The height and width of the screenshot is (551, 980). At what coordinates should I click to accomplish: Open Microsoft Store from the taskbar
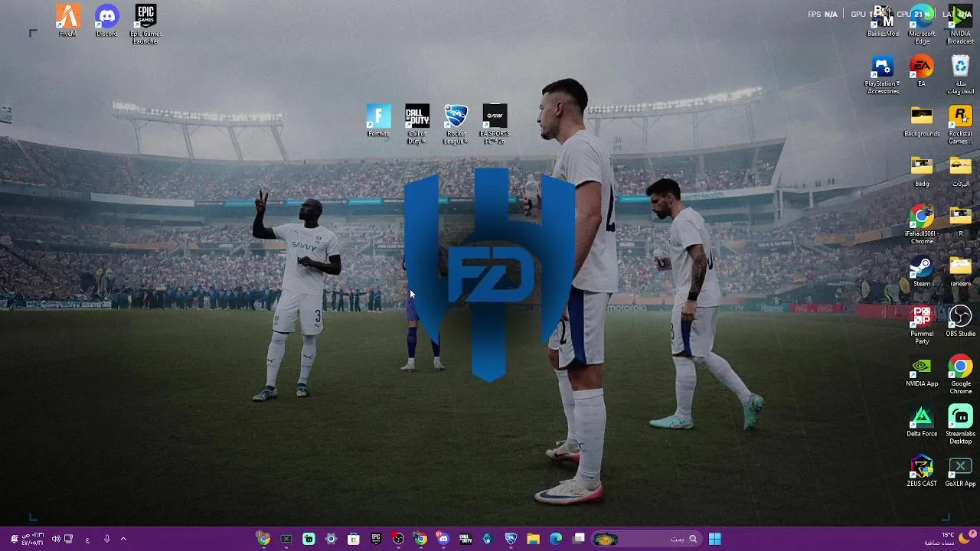pos(353,539)
